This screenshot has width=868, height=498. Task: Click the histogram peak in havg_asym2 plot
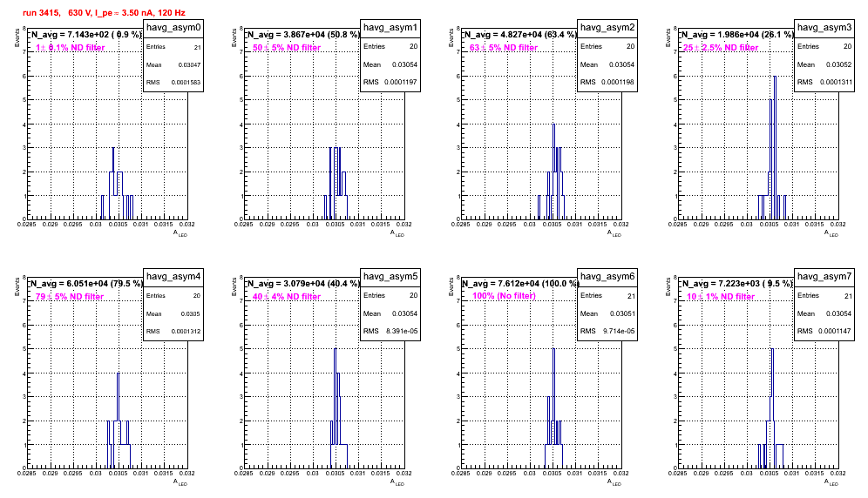[x=553, y=124]
